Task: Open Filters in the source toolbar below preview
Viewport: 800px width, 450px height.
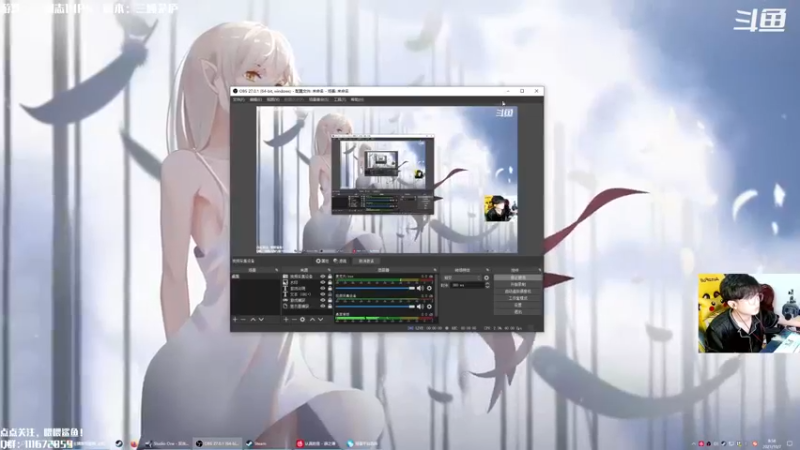Action: (340, 261)
